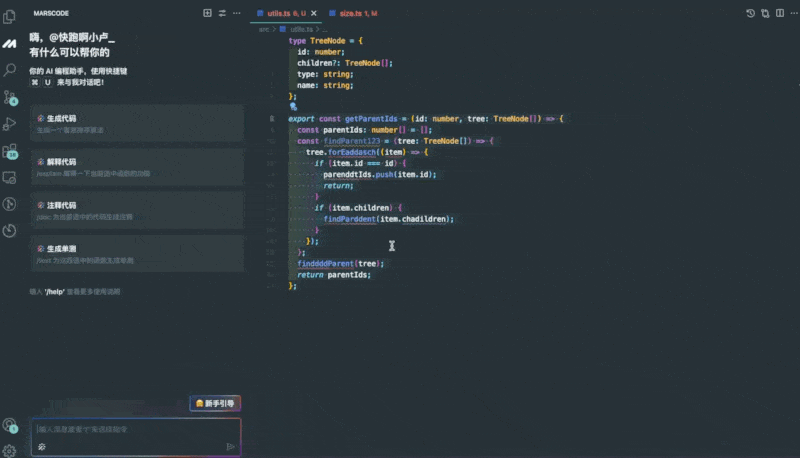Click the AI lightbulb icon above getParentIds
800x458 pixels.
[293, 107]
